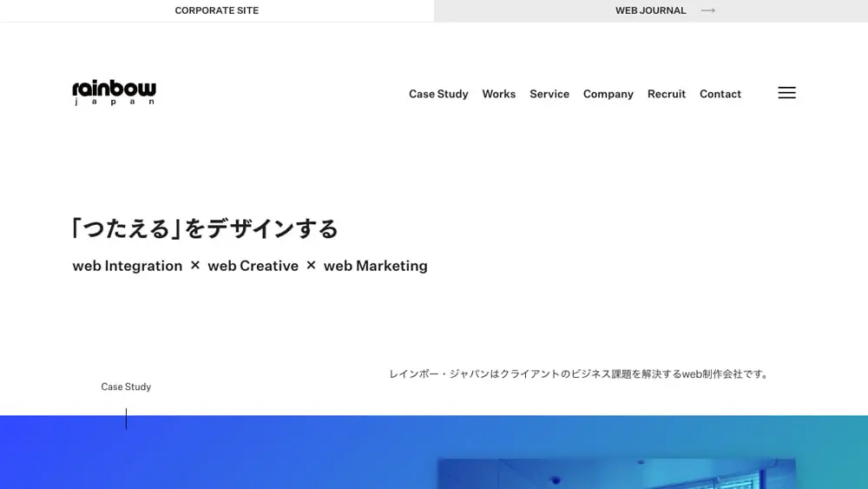This screenshot has width=868, height=489.
Task: Go to the Recruit page
Action: (x=667, y=94)
